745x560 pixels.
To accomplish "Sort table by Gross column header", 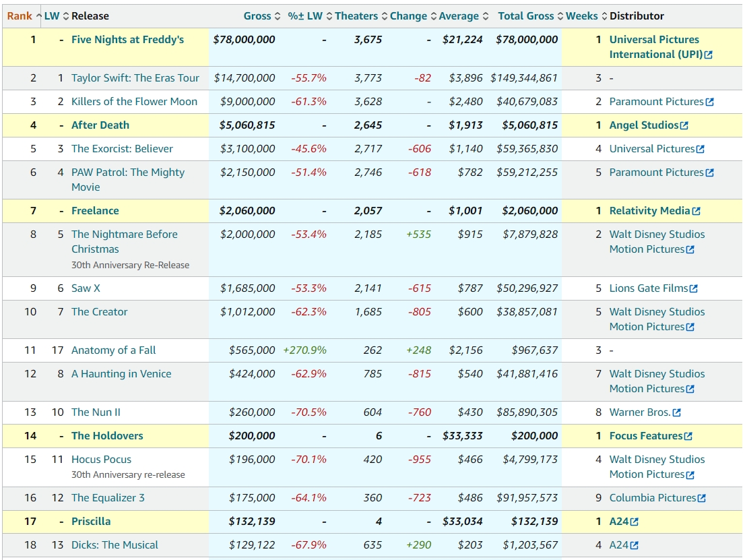I will coord(257,16).
